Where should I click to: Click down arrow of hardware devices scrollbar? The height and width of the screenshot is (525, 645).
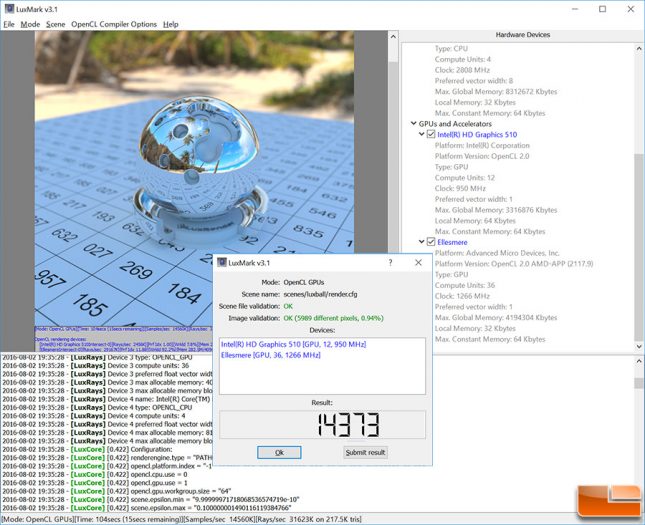coord(640,346)
